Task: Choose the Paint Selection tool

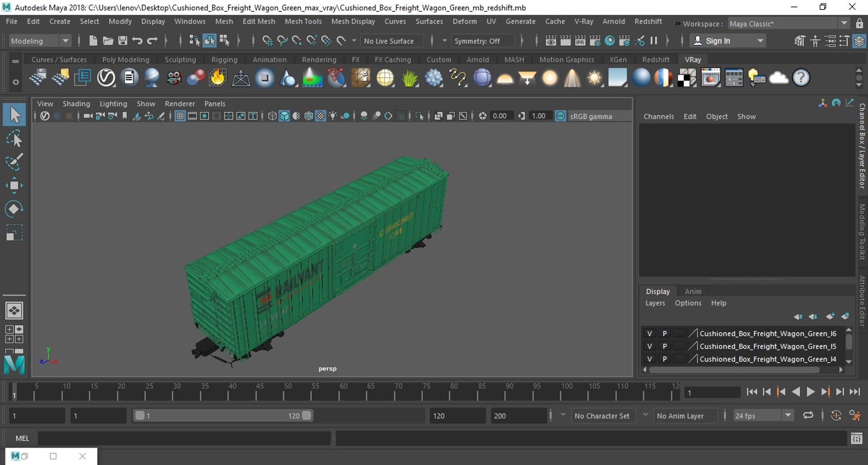Action: point(14,162)
